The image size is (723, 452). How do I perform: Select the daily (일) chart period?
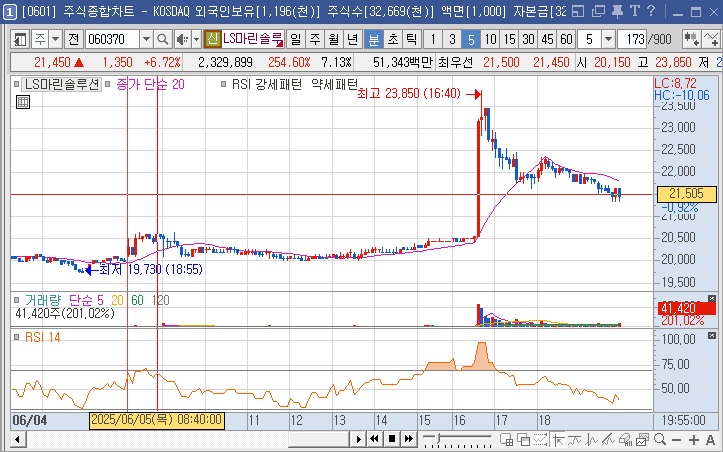[x=296, y=39]
